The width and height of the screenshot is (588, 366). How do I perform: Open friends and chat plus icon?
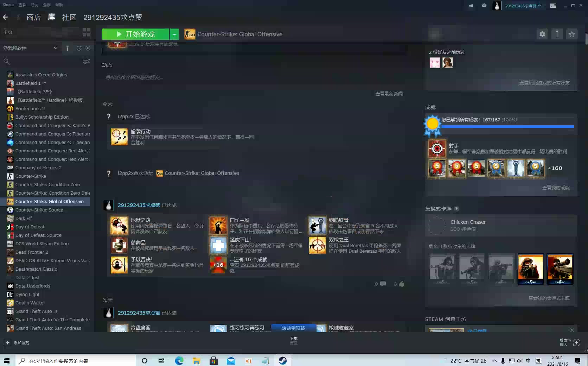(x=577, y=342)
